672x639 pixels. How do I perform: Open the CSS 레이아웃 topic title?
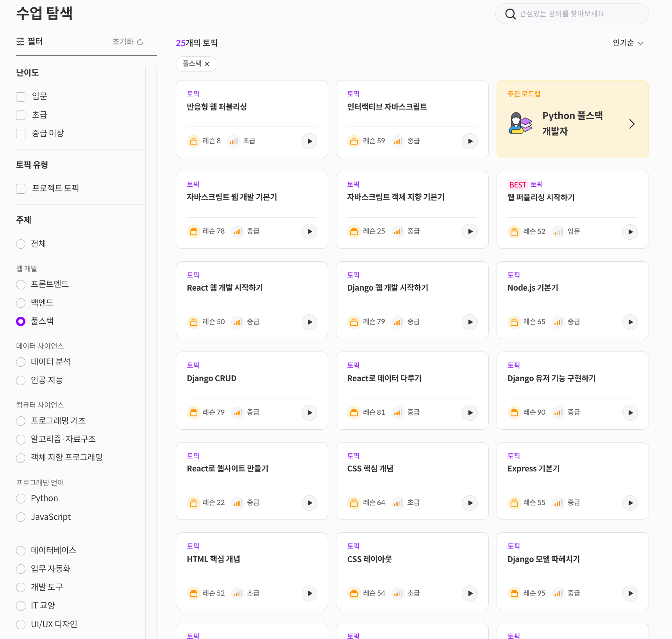[x=369, y=559]
